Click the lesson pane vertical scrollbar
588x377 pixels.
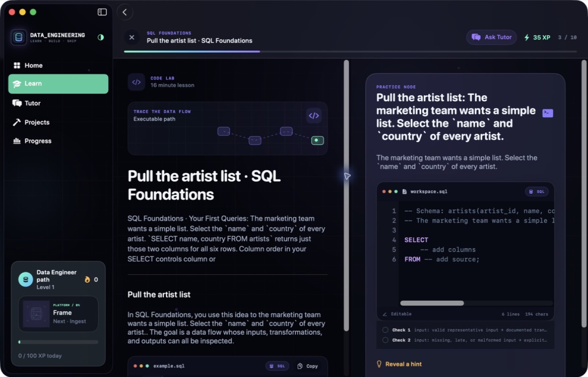[x=346, y=195]
